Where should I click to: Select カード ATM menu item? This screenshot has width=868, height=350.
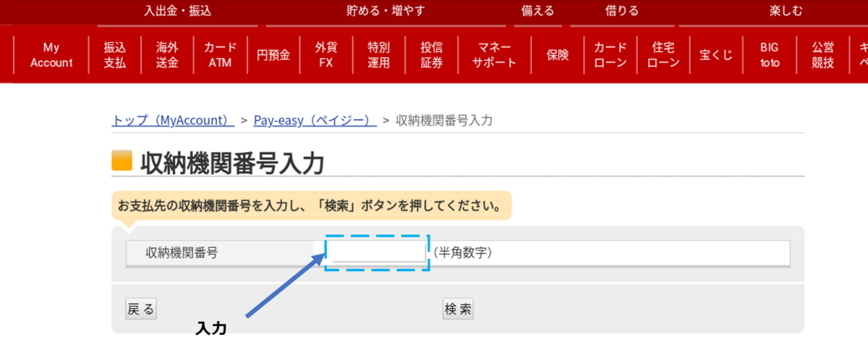point(220,55)
